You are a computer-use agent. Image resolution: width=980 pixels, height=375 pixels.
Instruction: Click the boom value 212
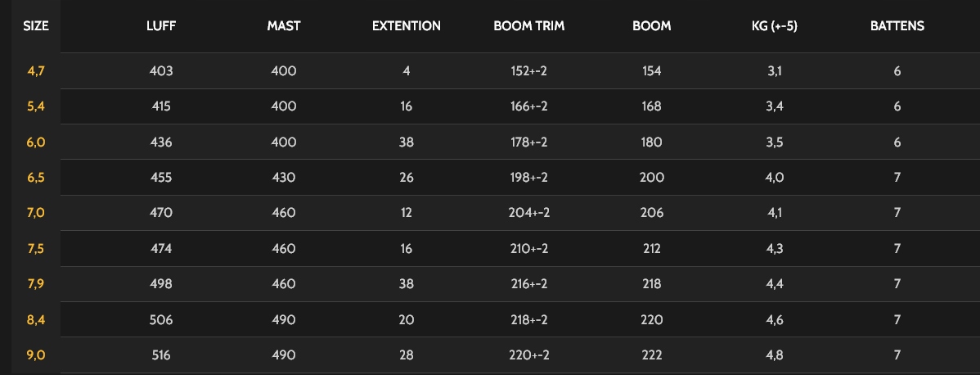click(x=652, y=249)
